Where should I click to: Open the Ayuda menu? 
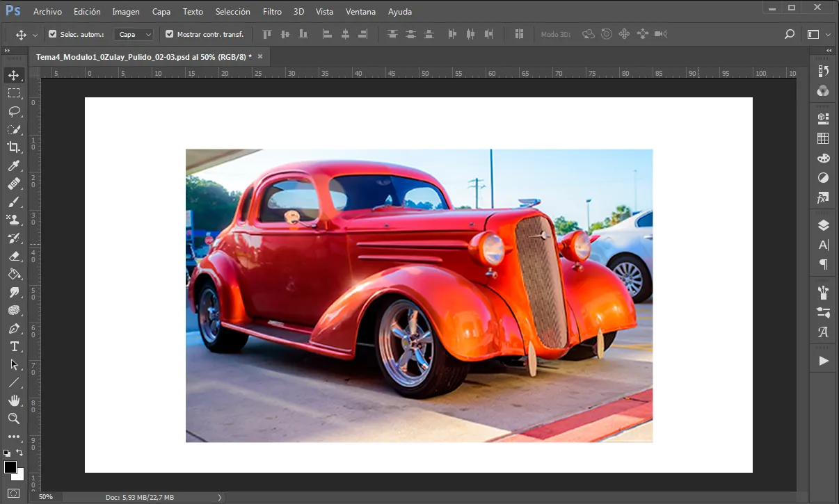(x=400, y=12)
